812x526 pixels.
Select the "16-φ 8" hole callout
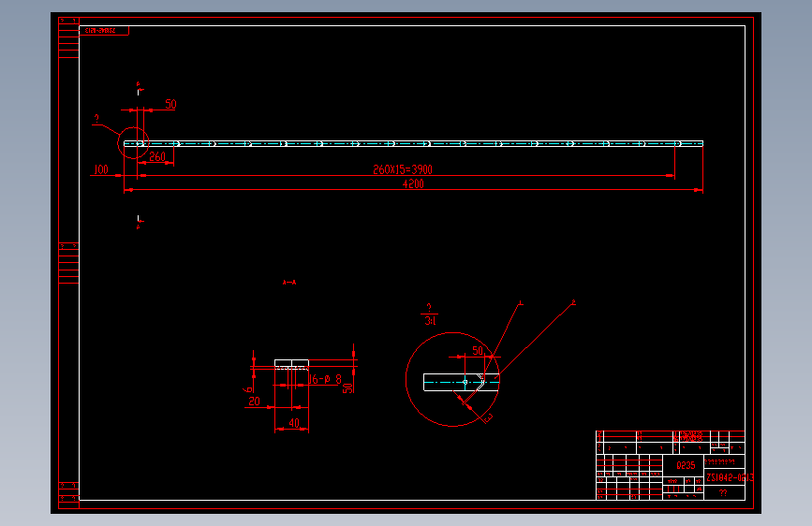pos(325,379)
